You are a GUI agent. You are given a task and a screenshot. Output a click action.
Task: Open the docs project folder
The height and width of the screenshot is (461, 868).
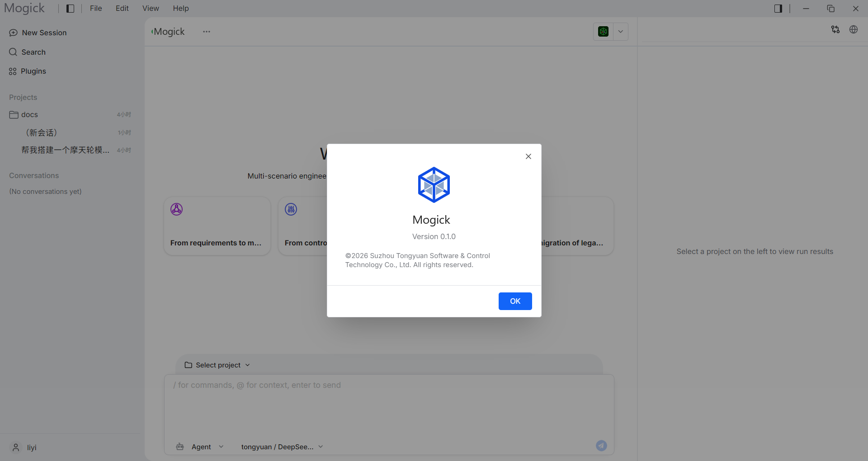pyautogui.click(x=70, y=115)
